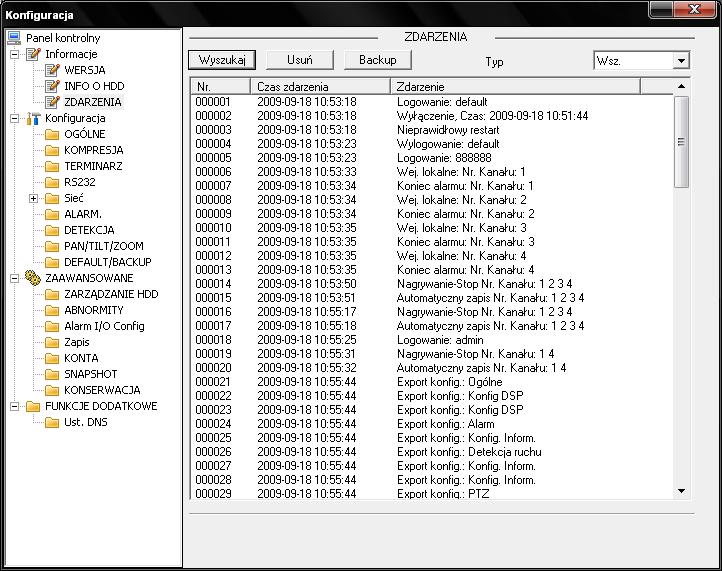Click the event list scroll down arrow
722x571 pixels.
pos(681,491)
